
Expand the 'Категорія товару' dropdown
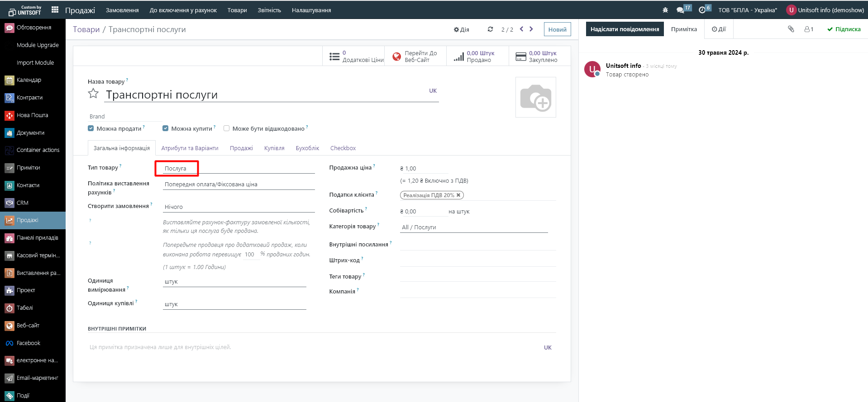[x=473, y=227]
